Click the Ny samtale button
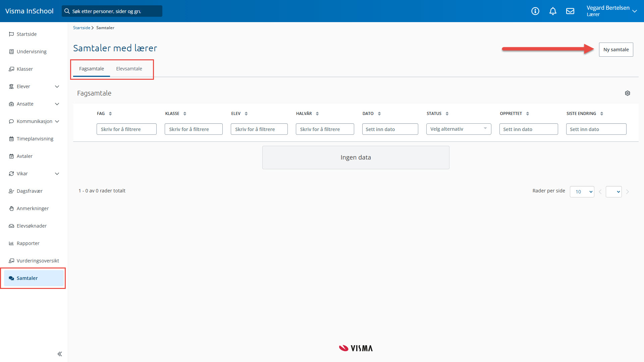Image resolution: width=644 pixels, height=362 pixels. click(x=616, y=50)
